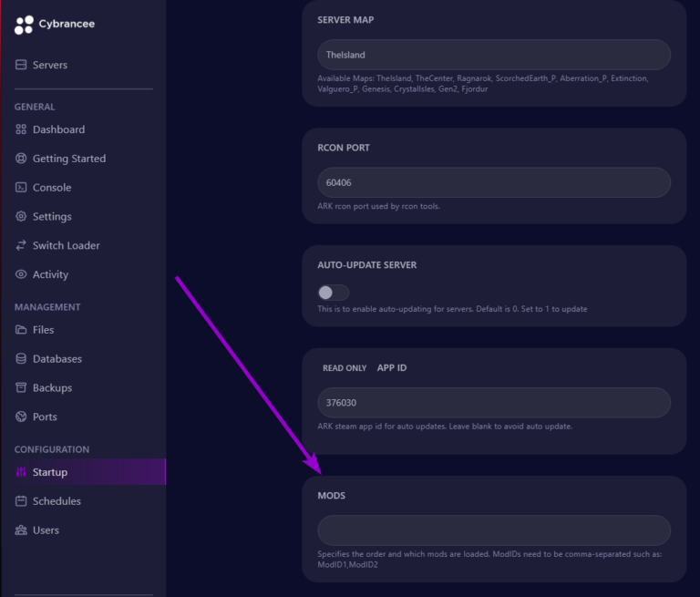Click the MODS heading
Screen dimensions: 700x597
point(331,496)
